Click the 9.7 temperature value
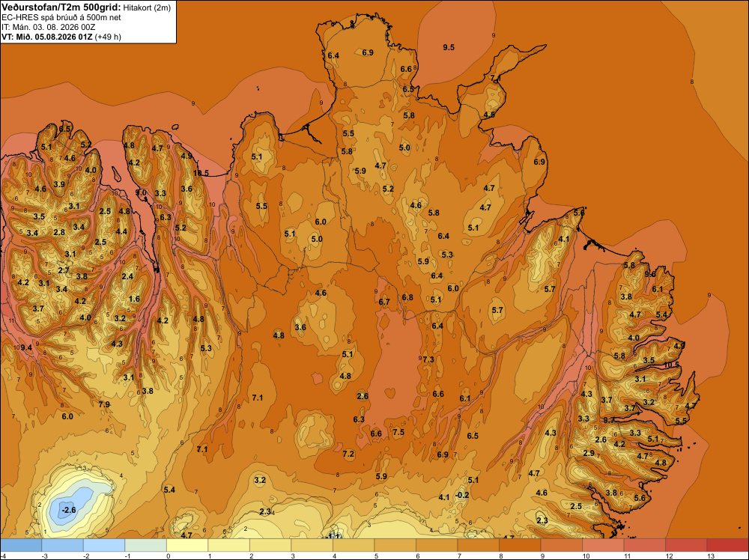 click(608, 420)
